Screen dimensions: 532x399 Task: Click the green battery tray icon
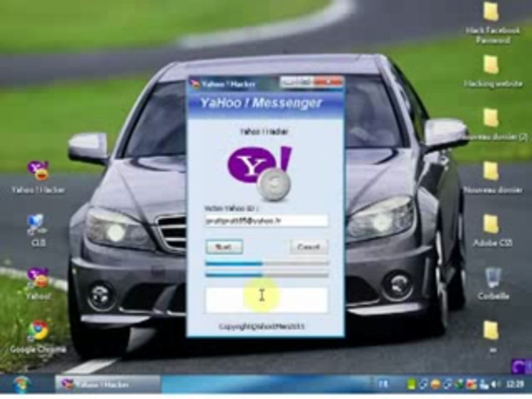coord(412,385)
